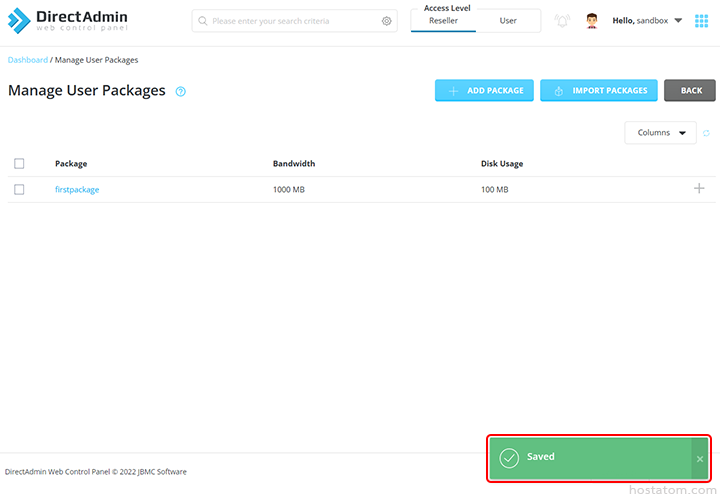Click the Add Package button
This screenshot has height=497, width=720.
pos(484,91)
